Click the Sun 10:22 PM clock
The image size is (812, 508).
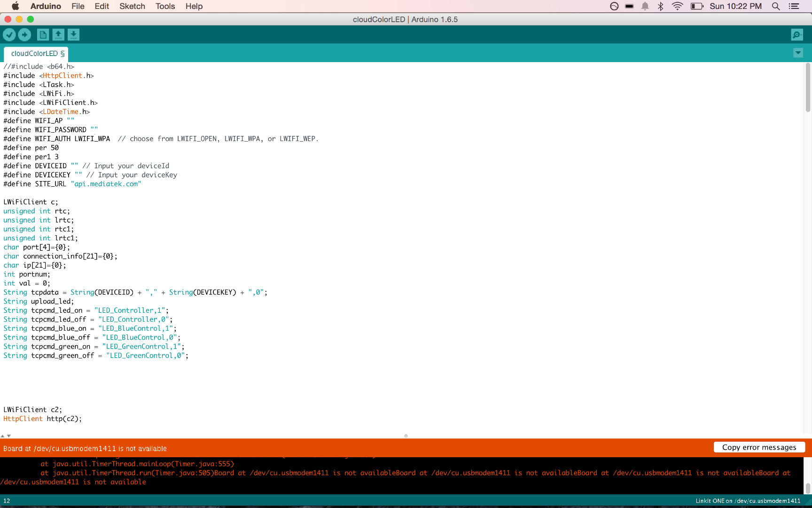[735, 6]
